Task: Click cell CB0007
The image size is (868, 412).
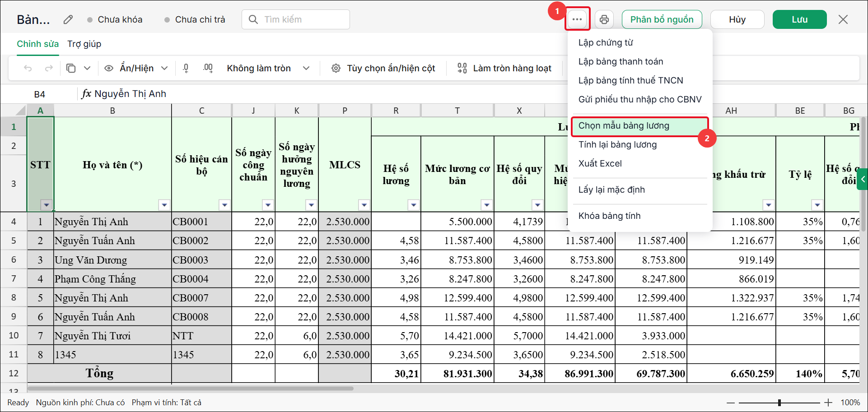Action: 201,298
